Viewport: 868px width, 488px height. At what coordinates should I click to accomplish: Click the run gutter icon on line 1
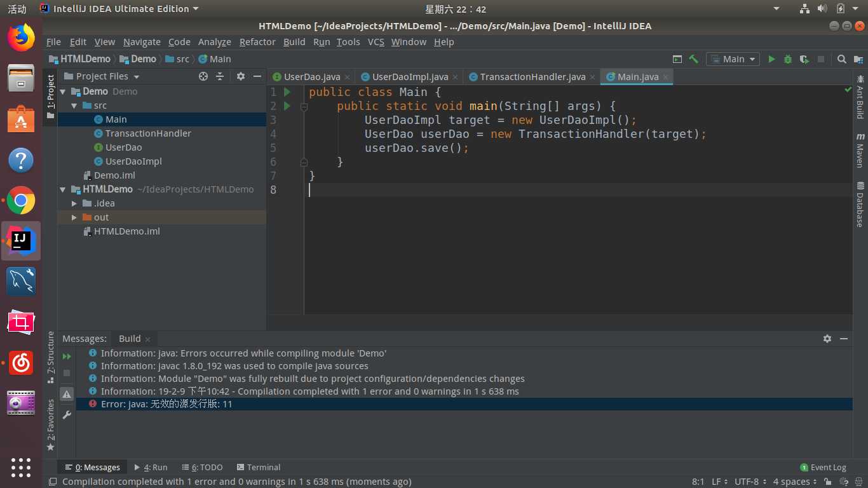[x=287, y=92]
